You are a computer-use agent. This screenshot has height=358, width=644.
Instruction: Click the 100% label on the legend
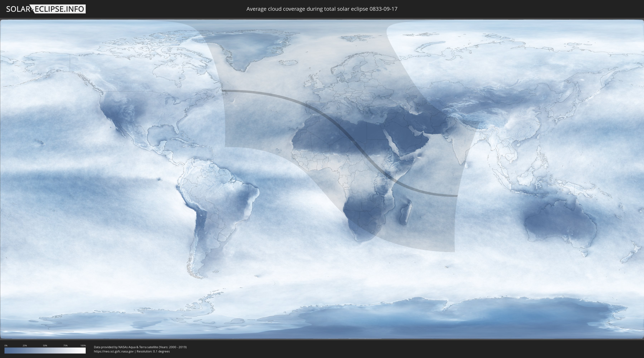(83, 345)
